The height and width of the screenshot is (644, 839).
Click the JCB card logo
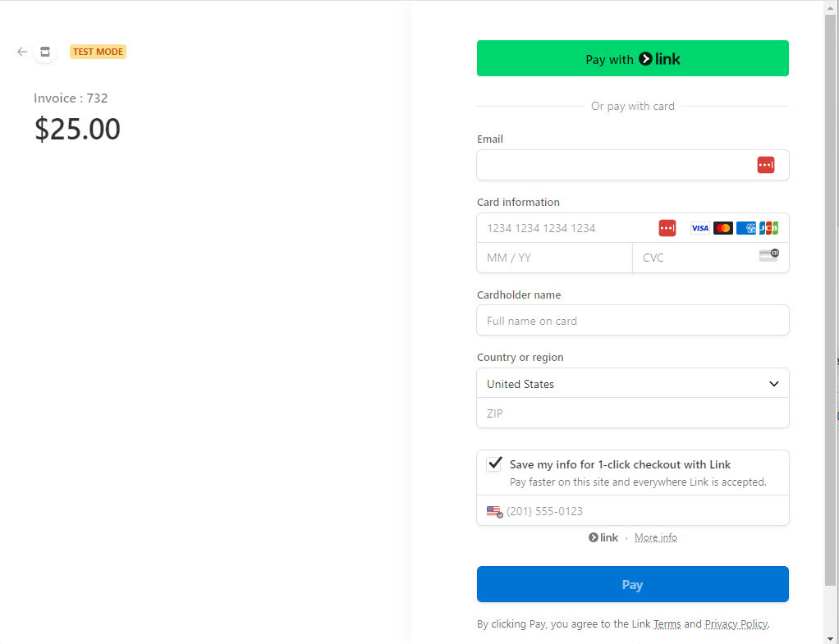click(x=769, y=228)
